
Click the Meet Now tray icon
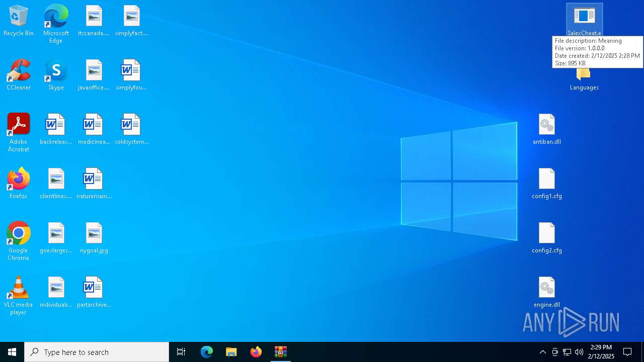tap(555, 352)
